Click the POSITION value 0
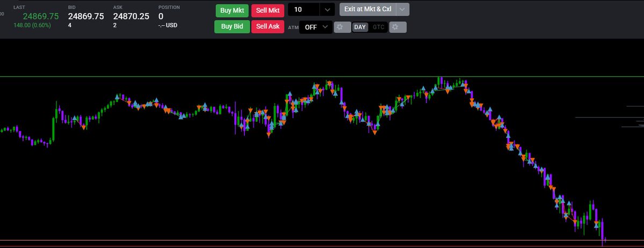Viewport: 644px width, 248px height. click(161, 16)
